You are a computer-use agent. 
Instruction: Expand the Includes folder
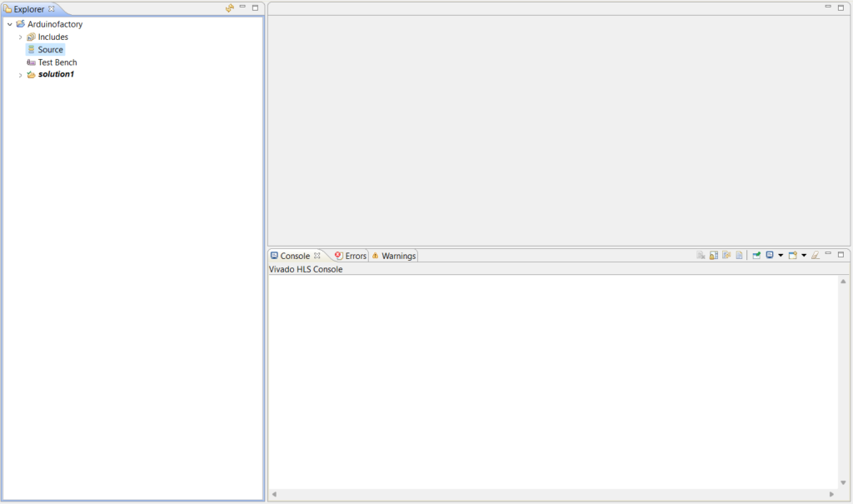(x=20, y=37)
